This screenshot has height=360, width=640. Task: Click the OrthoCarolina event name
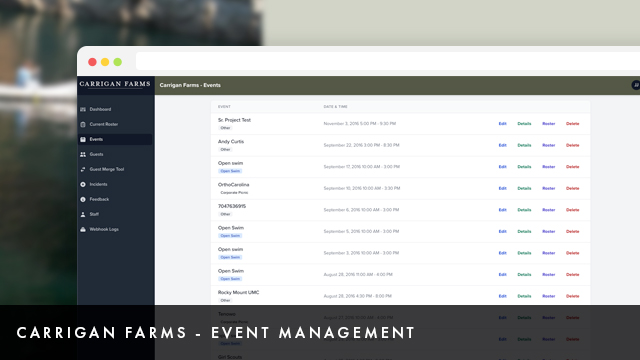tap(233, 185)
